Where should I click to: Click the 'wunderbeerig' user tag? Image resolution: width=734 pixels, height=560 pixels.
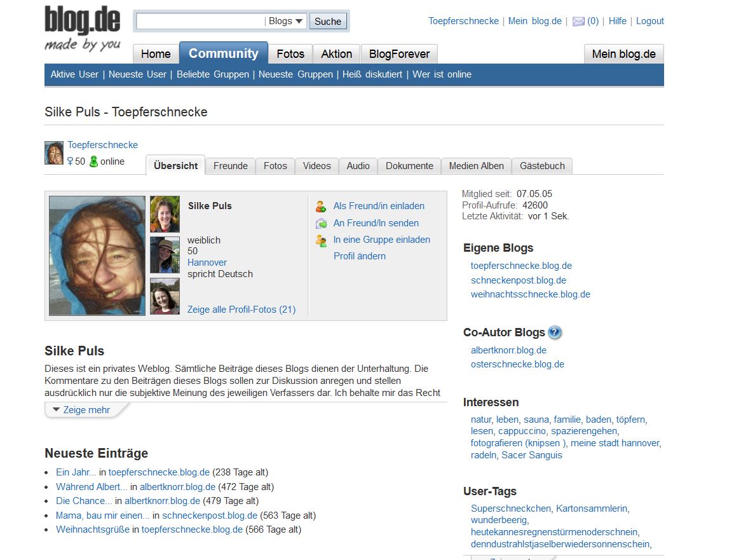(499, 520)
